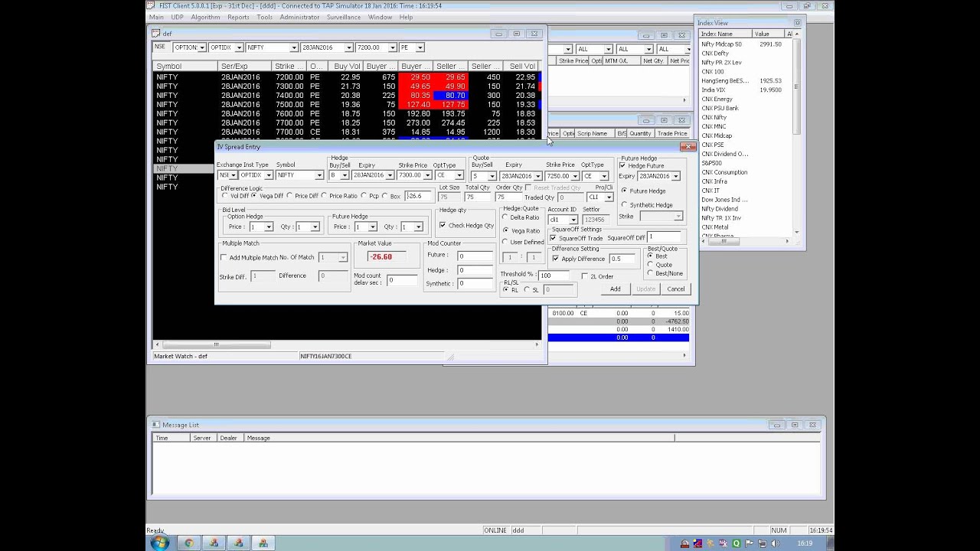980x551 pixels.
Task: Toggle the Check Hedge Qty checkbox
Action: [x=443, y=225]
